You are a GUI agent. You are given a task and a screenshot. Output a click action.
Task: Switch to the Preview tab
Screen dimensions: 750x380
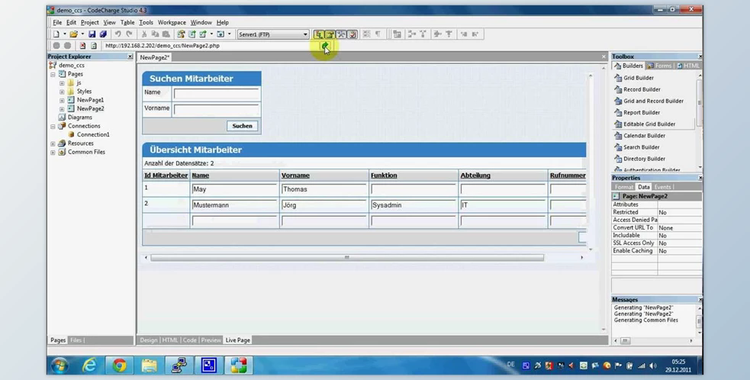(x=211, y=340)
